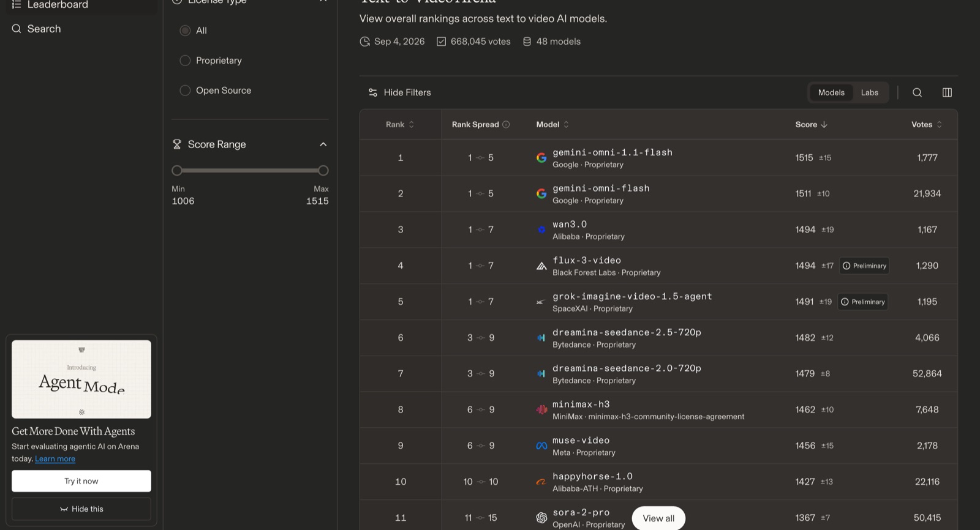Click Alibaba logo beside wan3.0

[541, 230]
